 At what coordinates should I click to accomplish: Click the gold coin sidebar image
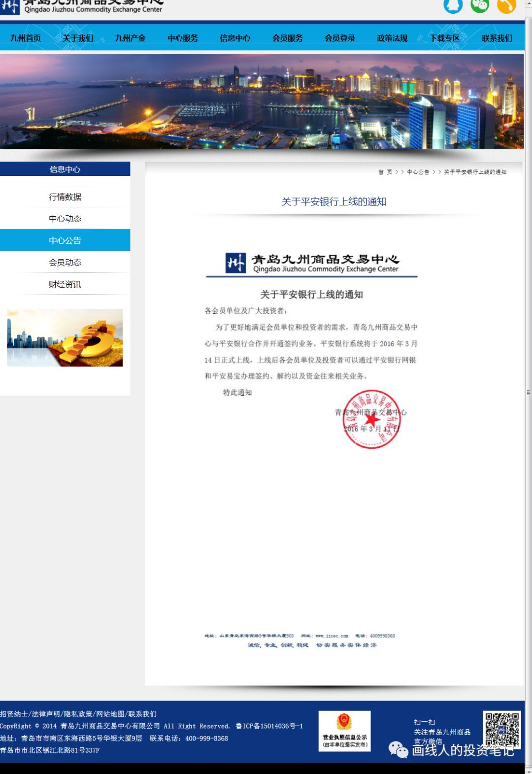(x=65, y=337)
